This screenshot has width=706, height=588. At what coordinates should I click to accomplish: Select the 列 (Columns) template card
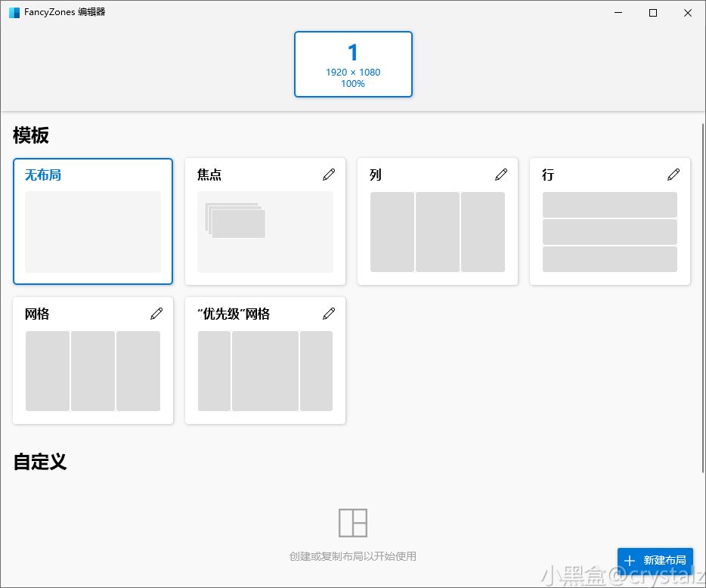coord(438,221)
